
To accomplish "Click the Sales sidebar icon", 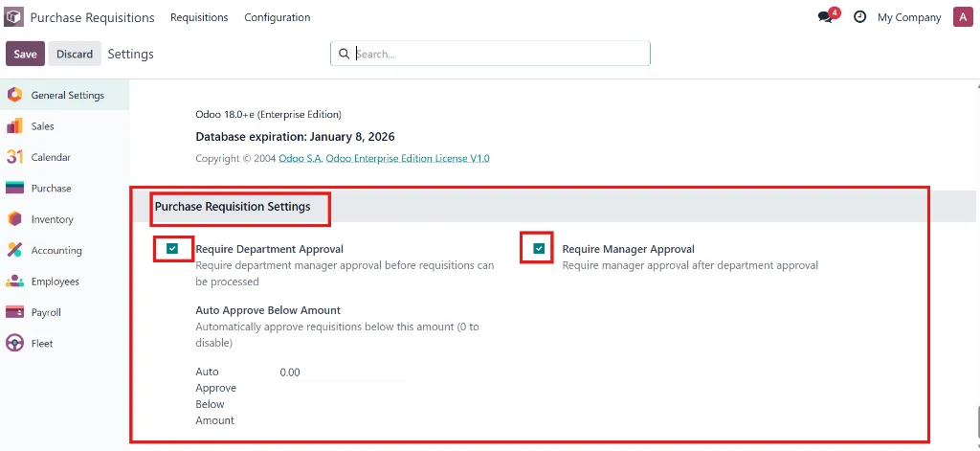I will tap(14, 125).
